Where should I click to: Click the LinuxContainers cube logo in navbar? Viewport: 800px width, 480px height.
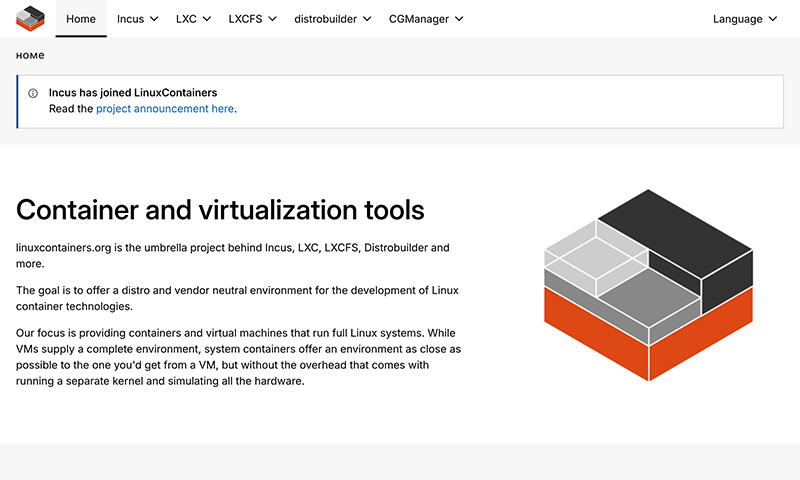(x=30, y=18)
